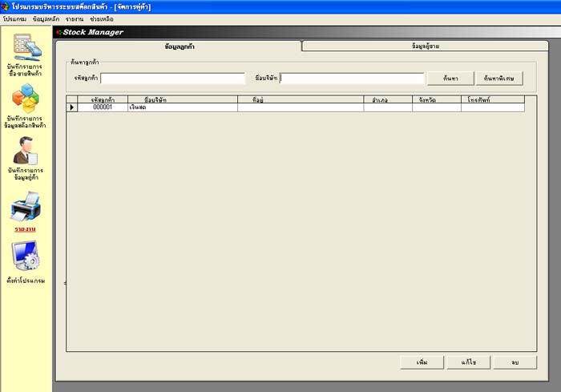Click the ค้นหาพิเศษ advanced search button
The image size is (561, 392).
tap(499, 79)
